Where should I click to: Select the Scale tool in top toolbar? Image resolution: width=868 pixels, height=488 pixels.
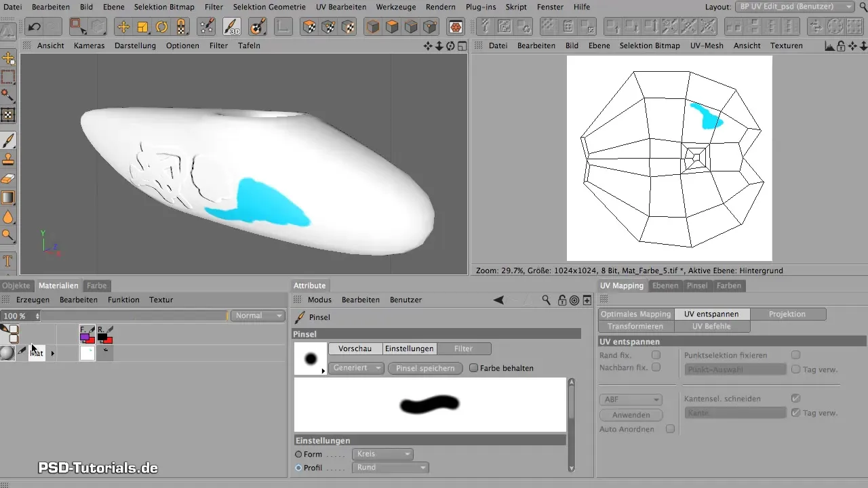click(143, 27)
